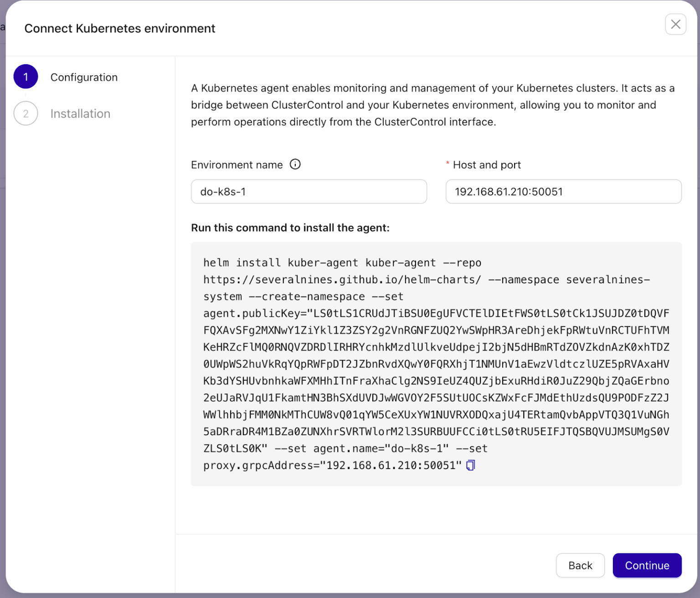The width and height of the screenshot is (700, 598).
Task: Click the 'Connect Kubernetes environment' dialog title
Action: point(120,28)
